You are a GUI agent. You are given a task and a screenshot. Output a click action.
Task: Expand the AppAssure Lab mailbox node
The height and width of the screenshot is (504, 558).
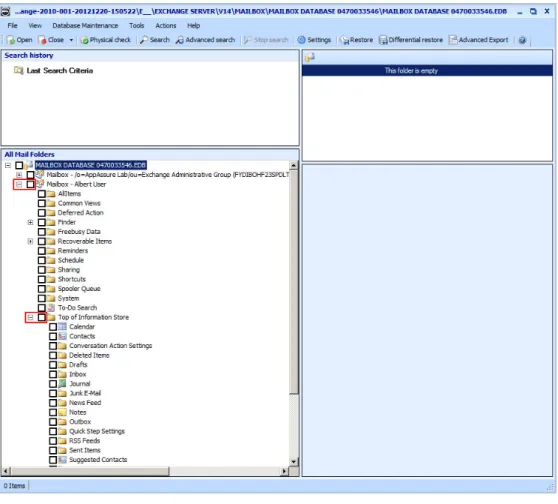coord(19,175)
